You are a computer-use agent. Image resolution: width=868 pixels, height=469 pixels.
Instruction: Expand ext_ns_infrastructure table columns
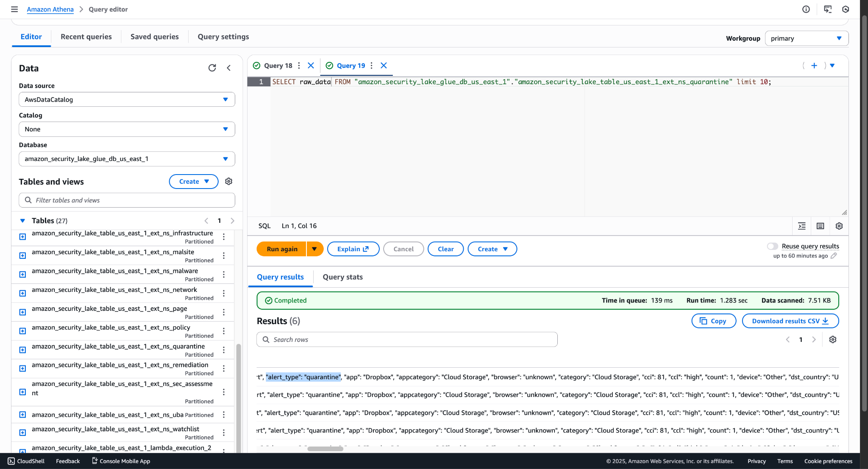[23, 236]
